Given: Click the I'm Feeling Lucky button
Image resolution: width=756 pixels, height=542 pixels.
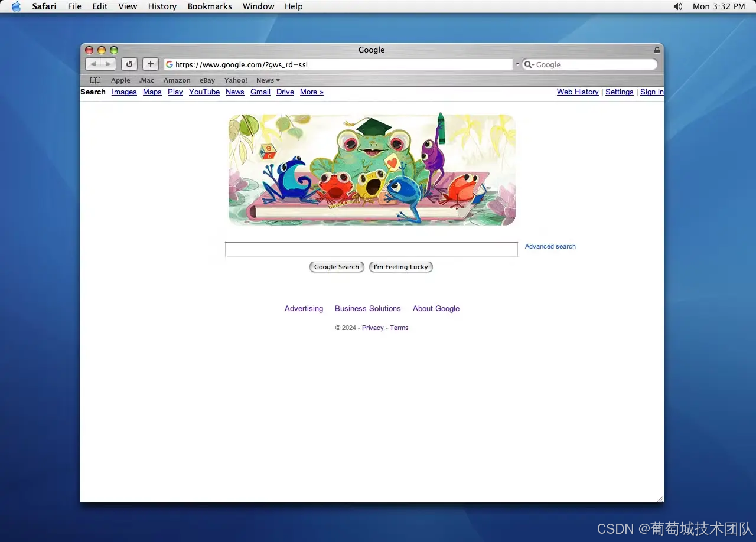Looking at the screenshot, I should [x=401, y=267].
